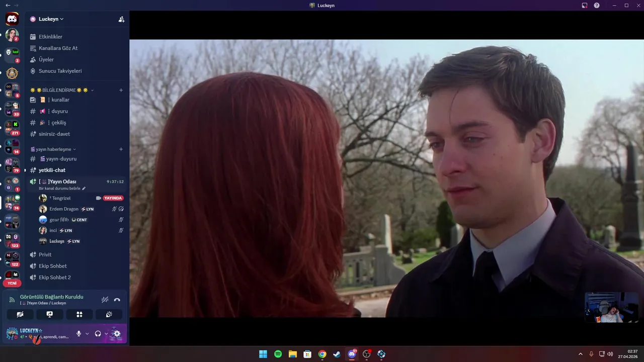Toggle noise suppression icon
The width and height of the screenshot is (644, 362).
tap(105, 300)
